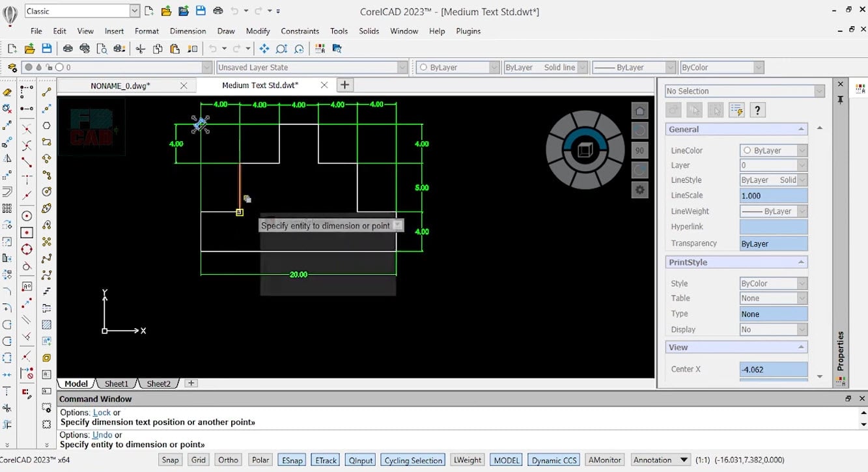Click Home view button in canvas
This screenshot has width=868, height=472.
[639, 111]
